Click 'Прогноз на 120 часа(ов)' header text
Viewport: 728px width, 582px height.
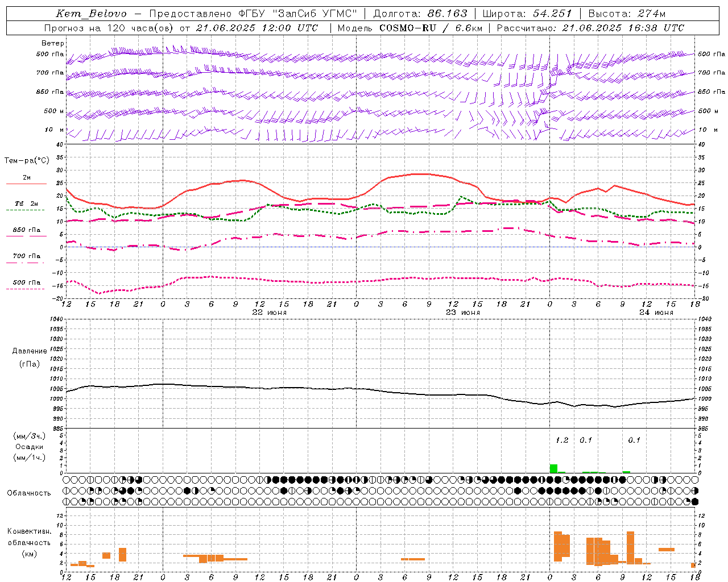[108, 28]
